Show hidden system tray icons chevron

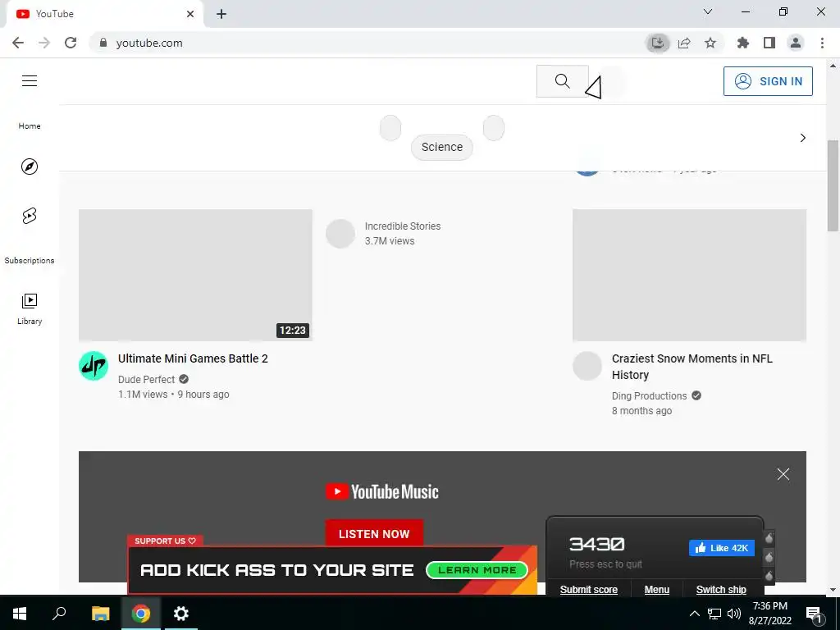pos(694,614)
